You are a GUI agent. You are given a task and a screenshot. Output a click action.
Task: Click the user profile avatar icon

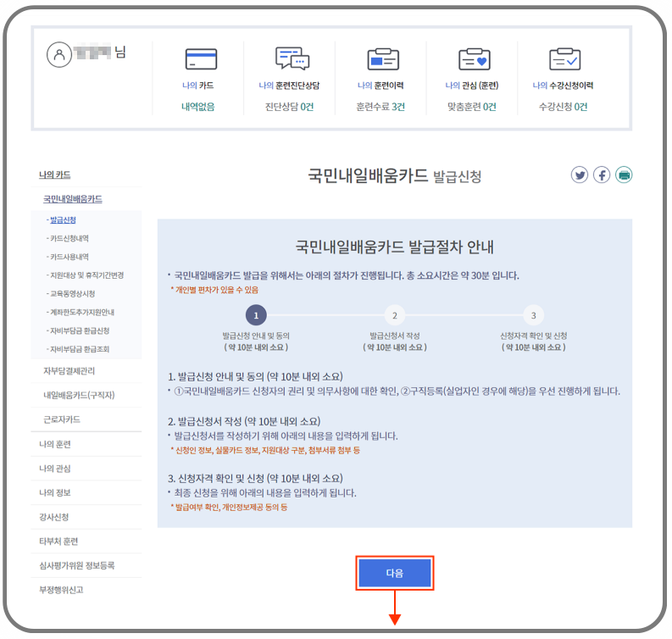click(59, 54)
